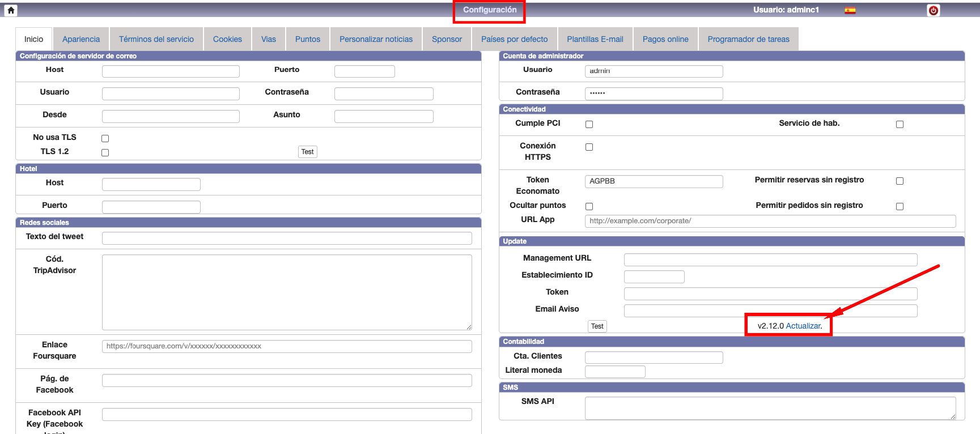The image size is (980, 434).
Task: Check the Cumple PCI option
Action: tap(589, 124)
